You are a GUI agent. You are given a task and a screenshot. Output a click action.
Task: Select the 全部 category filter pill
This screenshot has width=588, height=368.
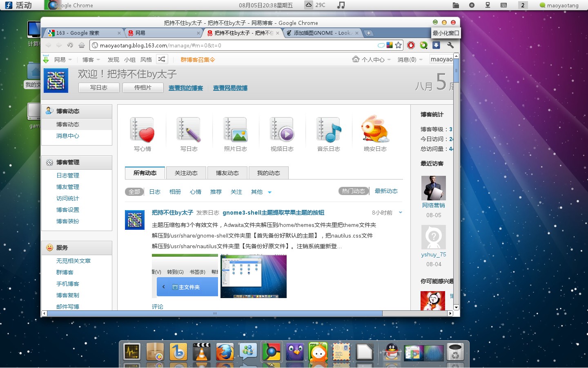tap(134, 192)
